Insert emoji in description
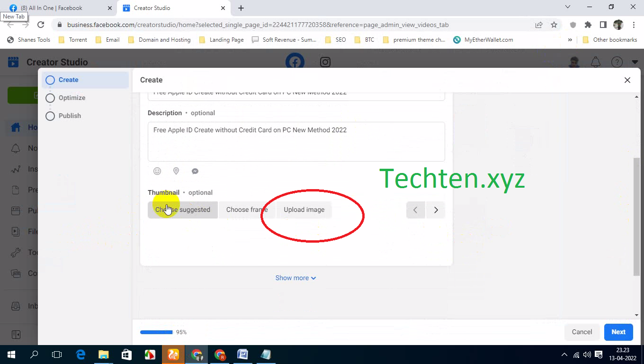This screenshot has height=364, width=644. (x=157, y=171)
